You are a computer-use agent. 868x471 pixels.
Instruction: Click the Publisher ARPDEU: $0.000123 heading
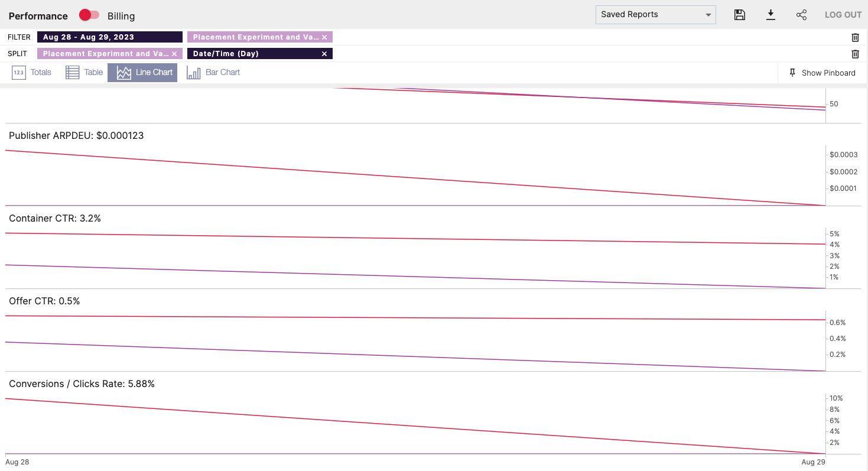tap(76, 135)
